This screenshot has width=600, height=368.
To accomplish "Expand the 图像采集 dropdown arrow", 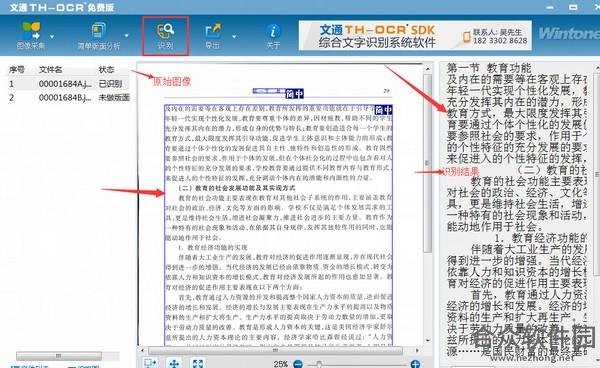I will pos(52,36).
